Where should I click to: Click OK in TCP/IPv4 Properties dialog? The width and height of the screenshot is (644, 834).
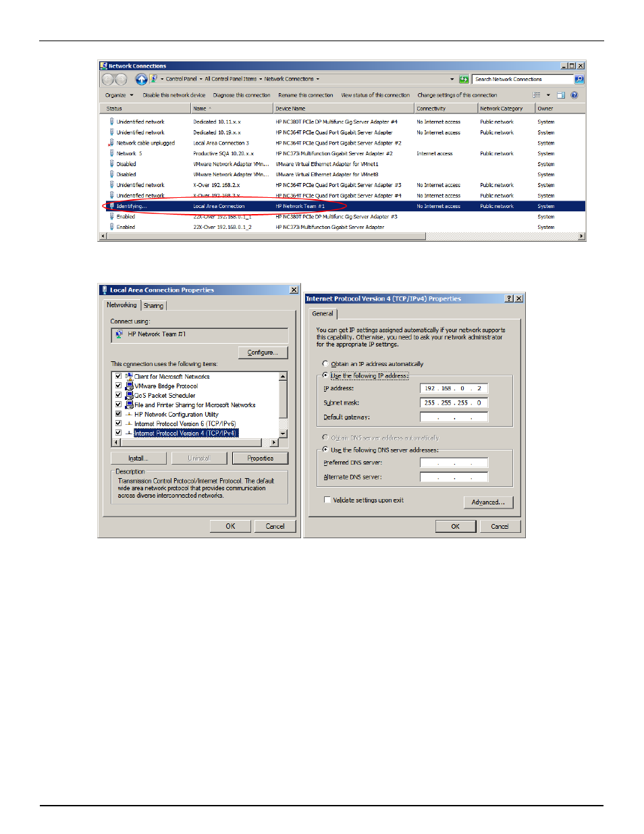456,527
